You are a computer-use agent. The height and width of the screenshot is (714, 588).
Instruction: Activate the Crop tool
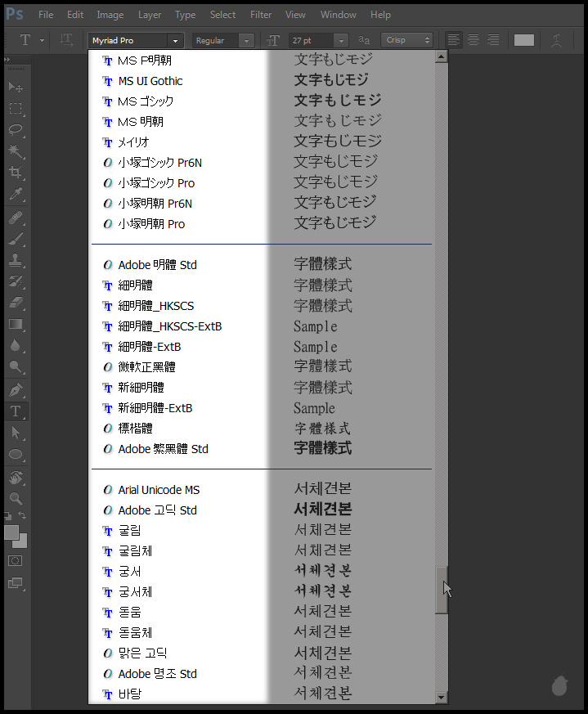click(x=16, y=173)
